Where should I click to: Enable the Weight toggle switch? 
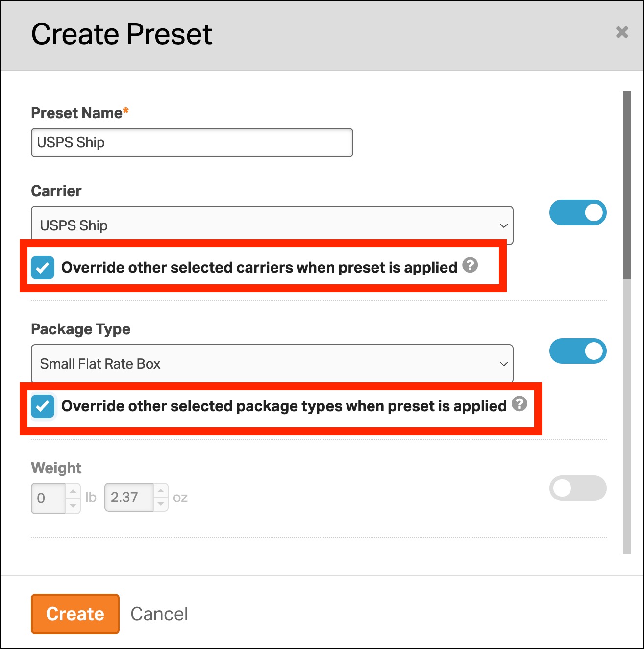578,488
